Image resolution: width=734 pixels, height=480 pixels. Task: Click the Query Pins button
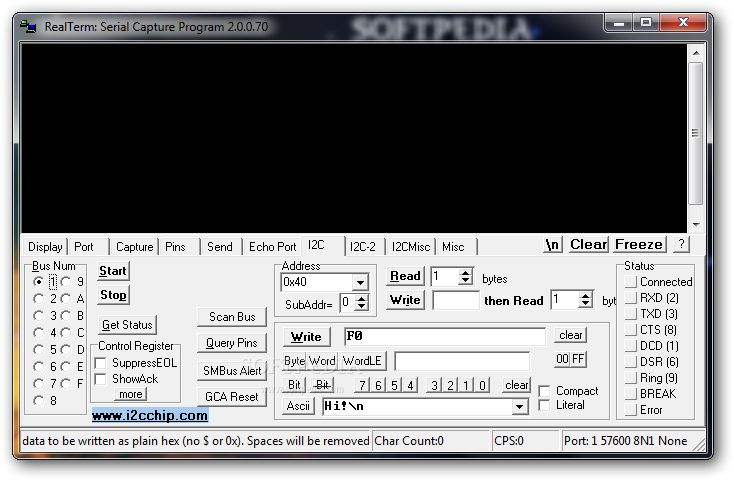coord(232,343)
